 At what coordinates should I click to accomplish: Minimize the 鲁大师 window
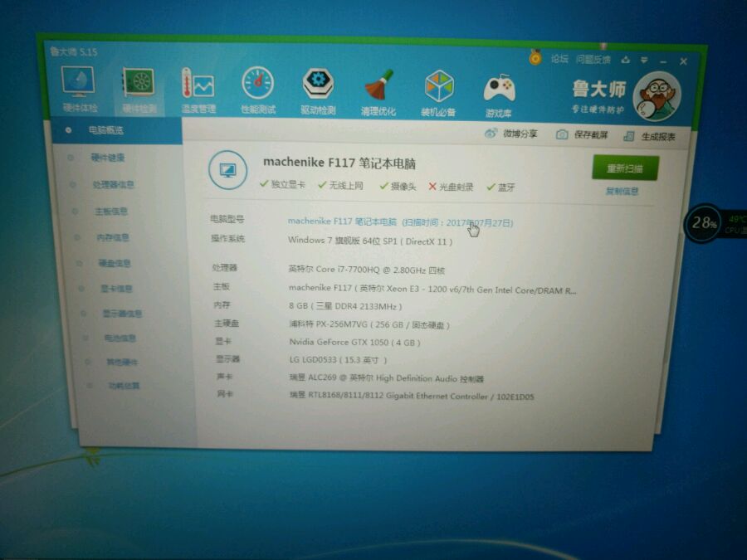663,61
